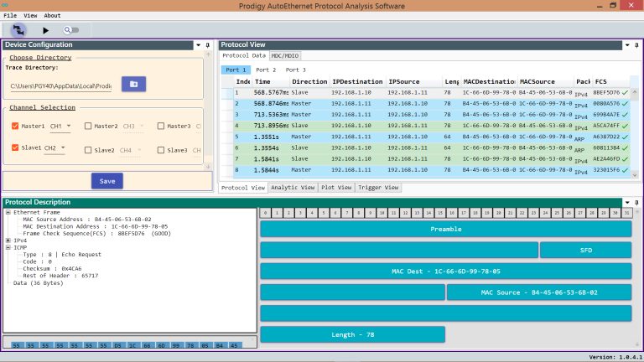Open the Trigger View tab
This screenshot has height=362, width=644.
(378, 188)
